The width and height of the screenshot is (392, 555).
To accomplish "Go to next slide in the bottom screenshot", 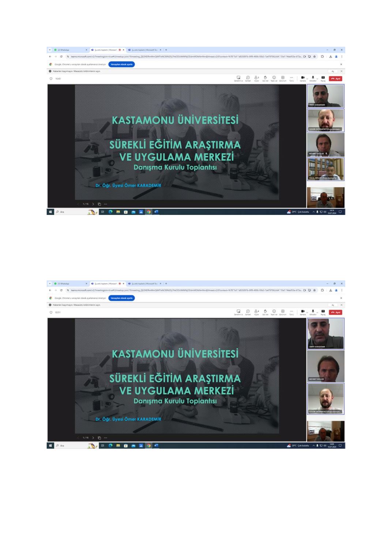I will pos(93,438).
